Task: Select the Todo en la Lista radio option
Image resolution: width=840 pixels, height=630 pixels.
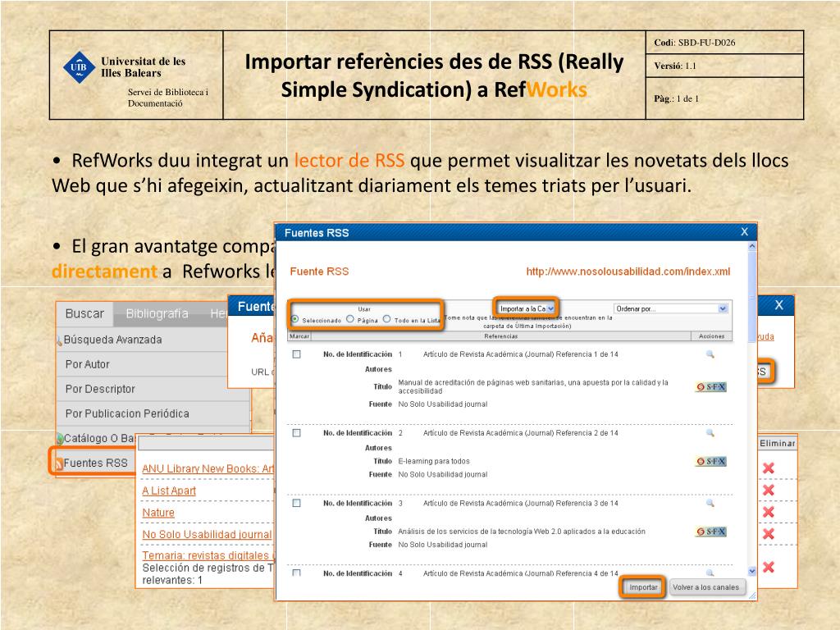Action: click(x=387, y=319)
